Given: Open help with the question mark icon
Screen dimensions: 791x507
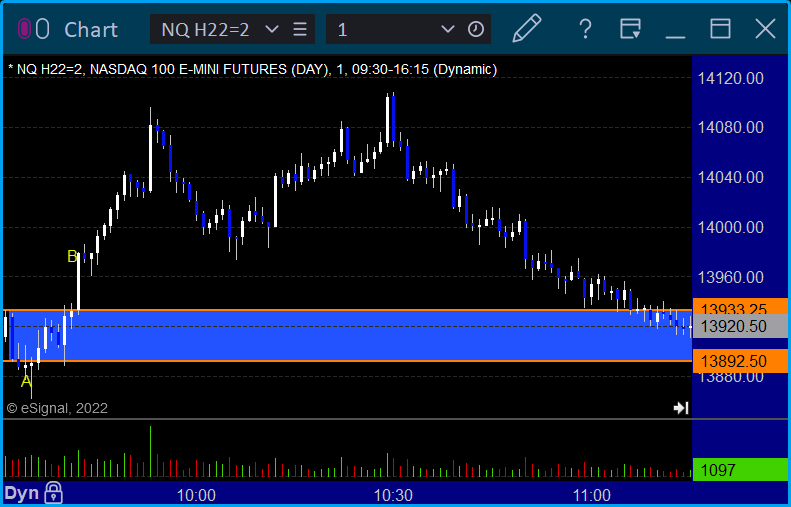Looking at the screenshot, I should tap(585, 29).
